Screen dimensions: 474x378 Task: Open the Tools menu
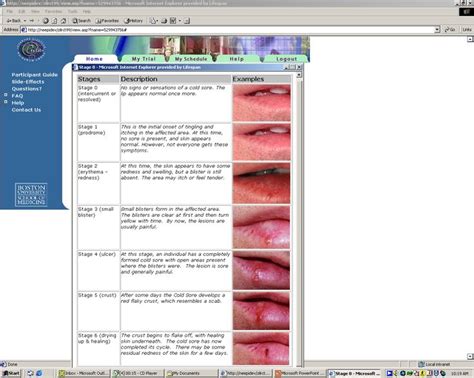(x=73, y=11)
